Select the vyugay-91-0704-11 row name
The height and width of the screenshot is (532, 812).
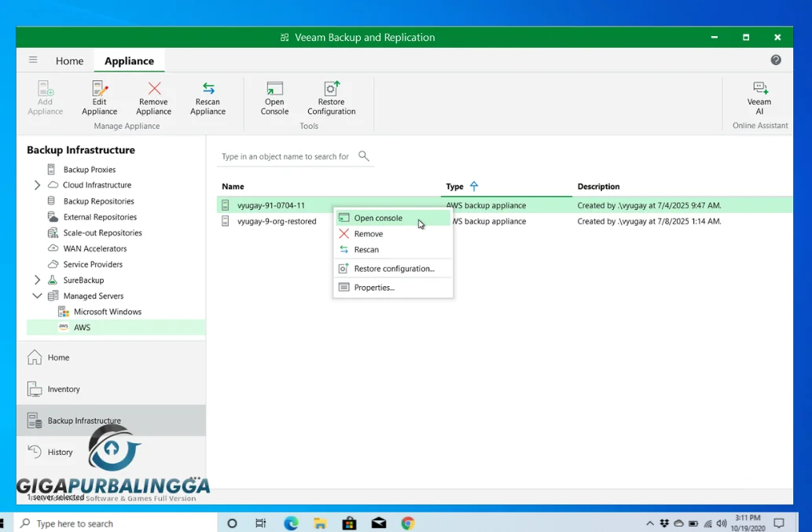point(271,205)
